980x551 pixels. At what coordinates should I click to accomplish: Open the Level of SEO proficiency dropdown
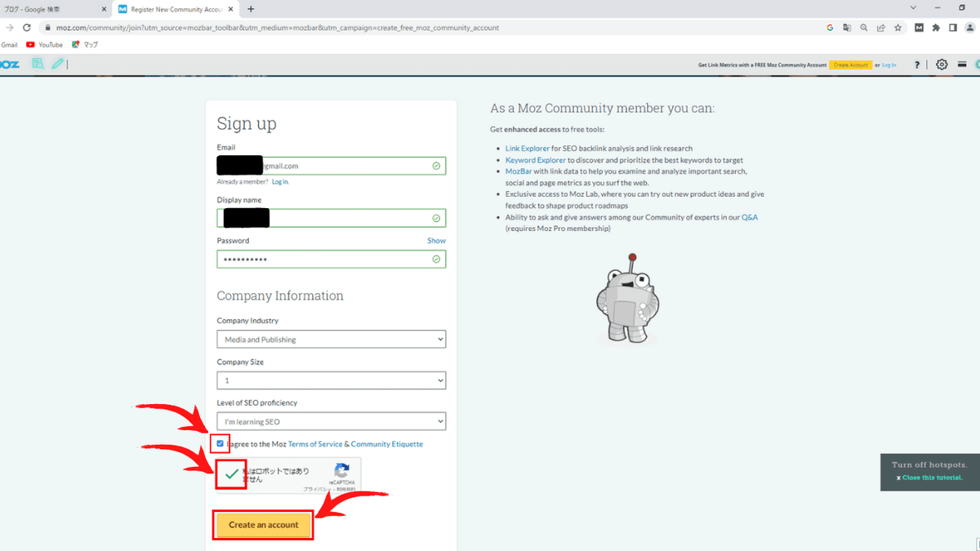coord(332,421)
